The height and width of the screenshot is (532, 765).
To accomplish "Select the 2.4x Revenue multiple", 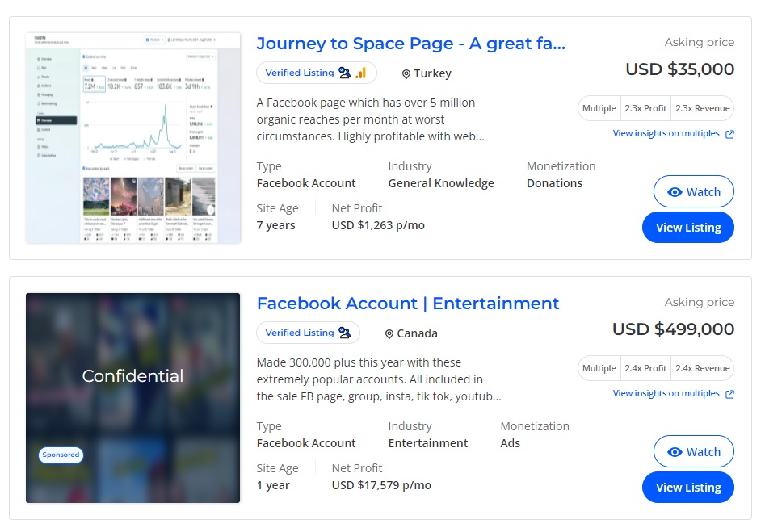I will click(x=702, y=368).
